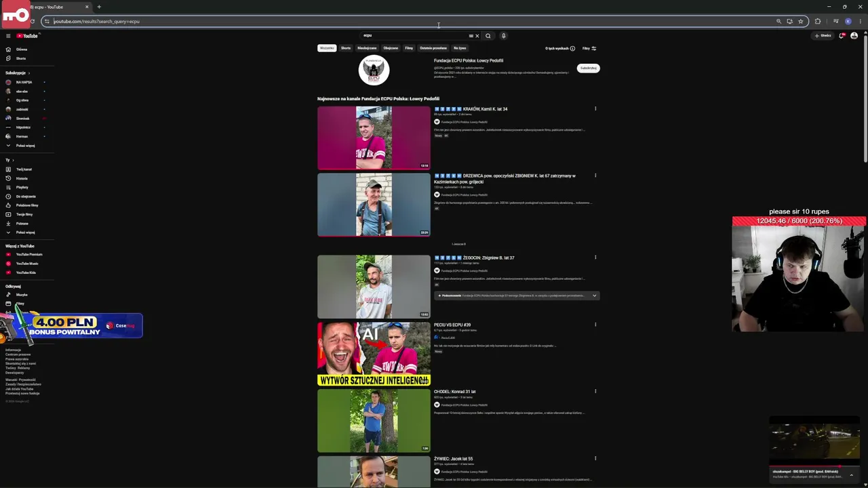Expand the summary under ŻEGOCIN video

click(594, 296)
